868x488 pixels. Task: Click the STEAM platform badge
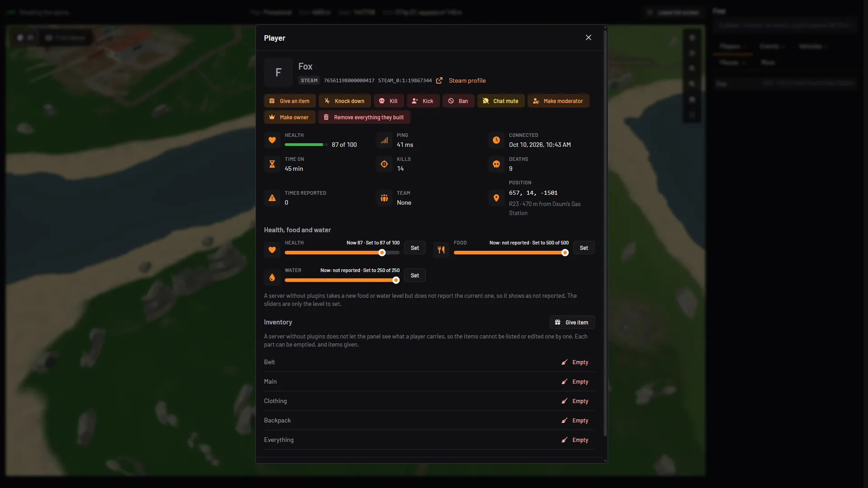coord(309,80)
